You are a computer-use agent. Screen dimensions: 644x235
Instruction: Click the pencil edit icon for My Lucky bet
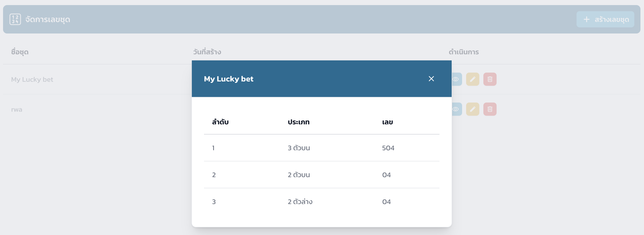(x=472, y=79)
